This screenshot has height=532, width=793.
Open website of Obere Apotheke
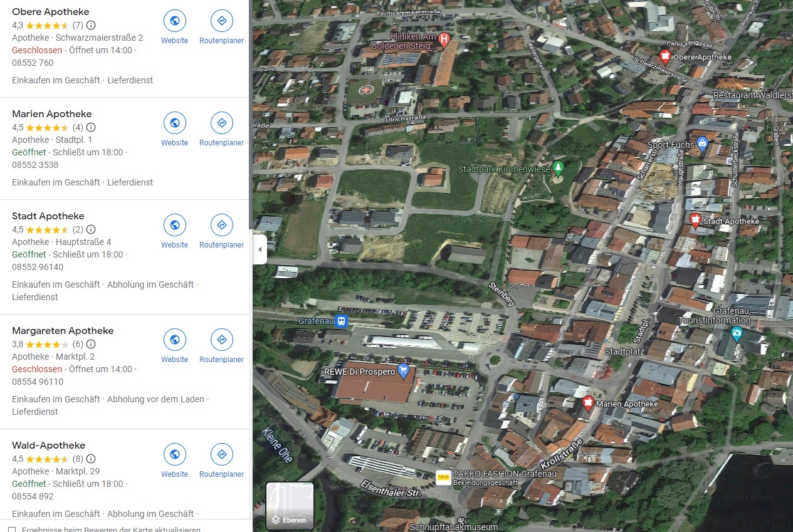point(174,21)
